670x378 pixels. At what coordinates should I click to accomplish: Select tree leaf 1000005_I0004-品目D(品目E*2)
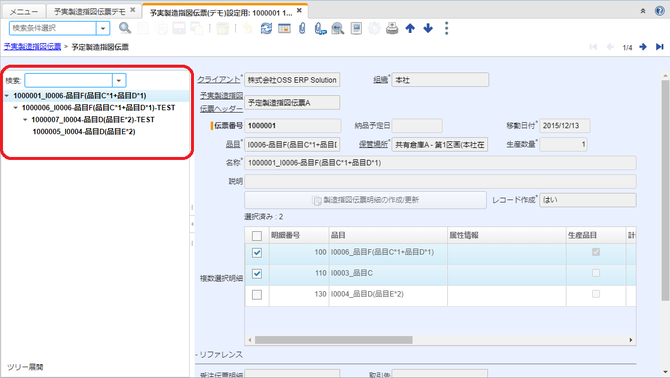(x=84, y=132)
